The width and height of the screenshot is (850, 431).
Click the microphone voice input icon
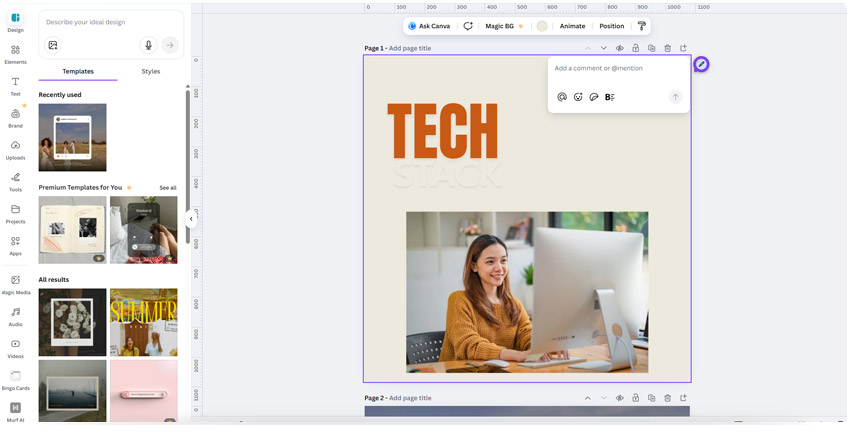pyautogui.click(x=148, y=45)
